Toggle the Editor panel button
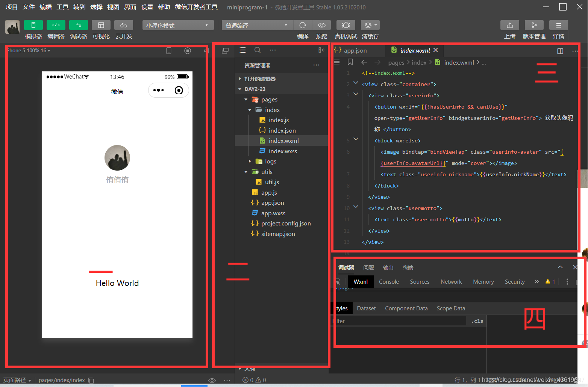This screenshot has width=588, height=387. point(56,25)
